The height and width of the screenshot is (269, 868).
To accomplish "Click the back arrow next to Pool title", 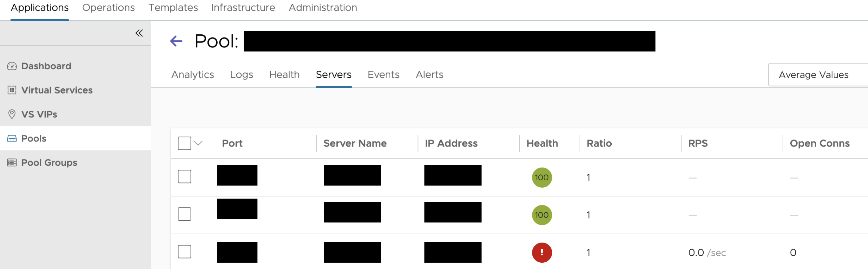I will click(x=176, y=41).
